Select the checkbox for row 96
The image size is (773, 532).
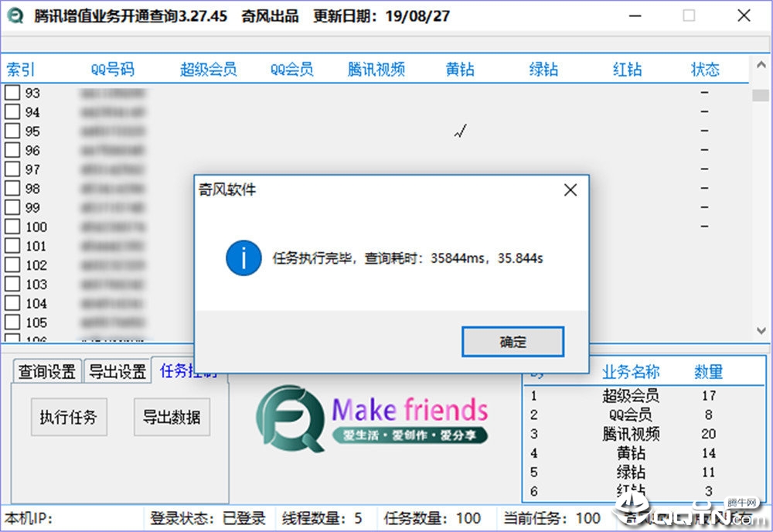click(x=12, y=150)
